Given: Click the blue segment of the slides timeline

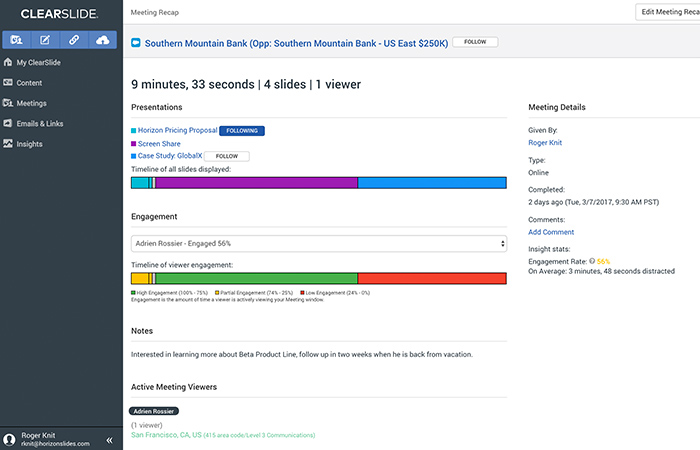Looking at the screenshot, I should 432,183.
